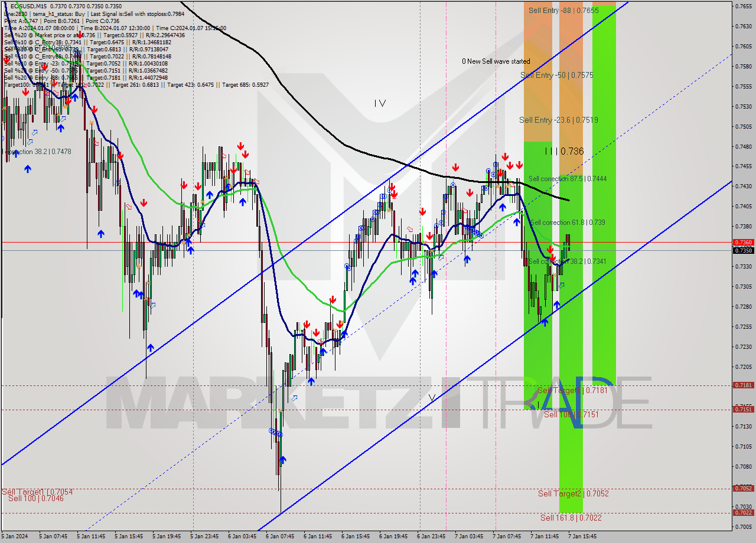This screenshot has height=543, width=756.
Task: Click the '6 Jan 23:45' time axis label
Action: click(431, 537)
